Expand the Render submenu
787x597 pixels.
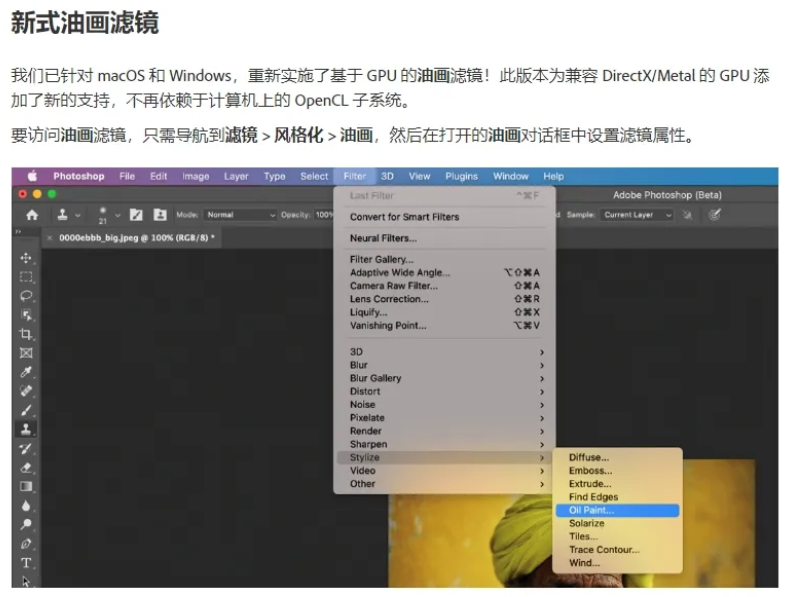[x=447, y=431]
